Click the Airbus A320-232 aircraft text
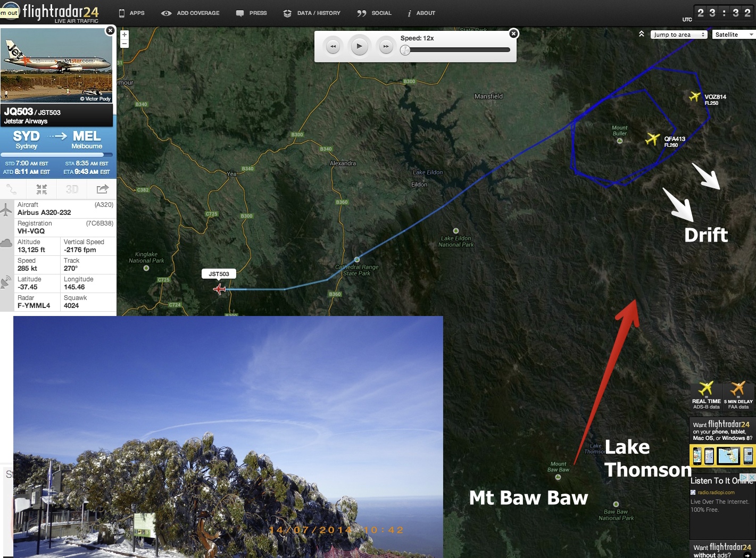Viewport: 756px width, 558px height. [44, 212]
